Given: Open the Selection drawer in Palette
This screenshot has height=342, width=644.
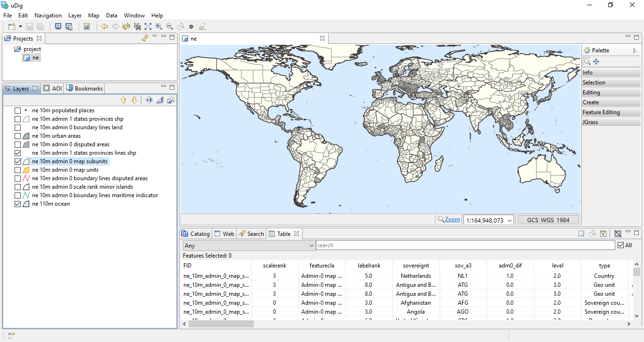Looking at the screenshot, I should click(x=611, y=82).
